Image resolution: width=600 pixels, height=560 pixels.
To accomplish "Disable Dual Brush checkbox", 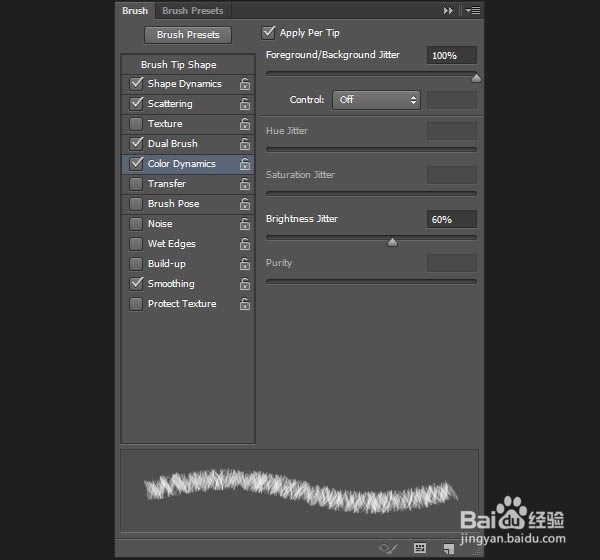I will 136,144.
